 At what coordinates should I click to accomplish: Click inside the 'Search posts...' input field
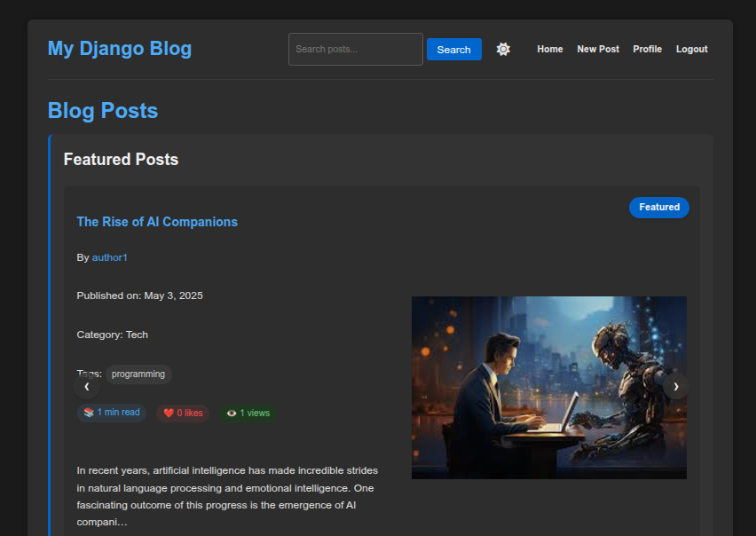coord(355,49)
